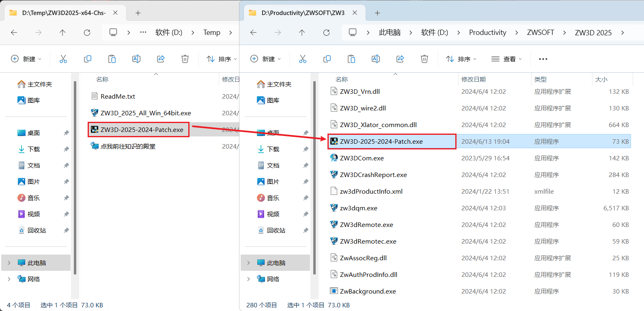Image resolution: width=644 pixels, height=311 pixels.
Task: Sort by 大小 column in right window
Action: pos(612,79)
